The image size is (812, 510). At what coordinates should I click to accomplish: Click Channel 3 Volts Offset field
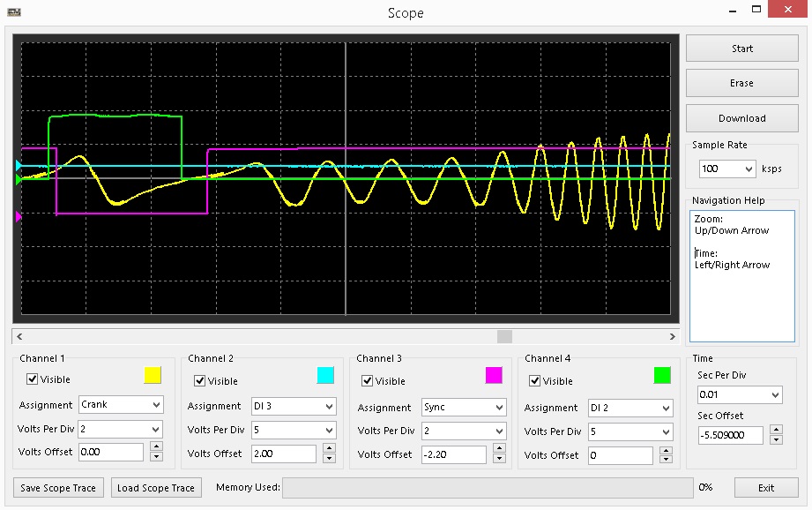[454, 454]
